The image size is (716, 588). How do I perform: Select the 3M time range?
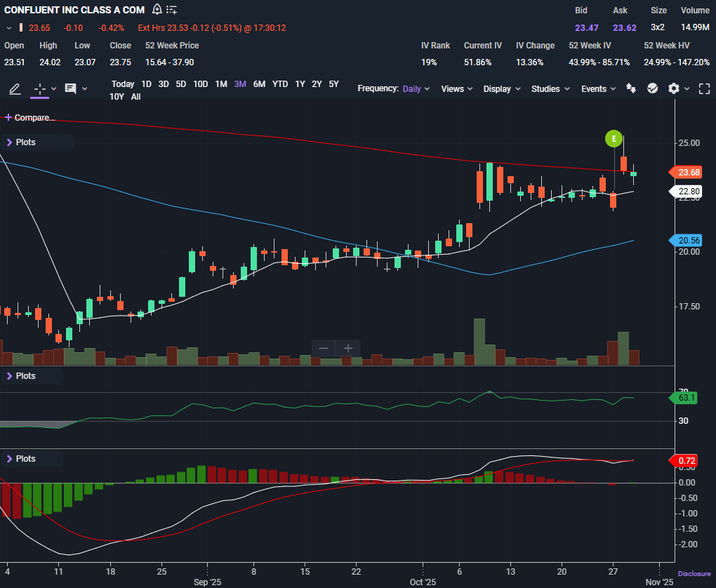click(x=240, y=84)
